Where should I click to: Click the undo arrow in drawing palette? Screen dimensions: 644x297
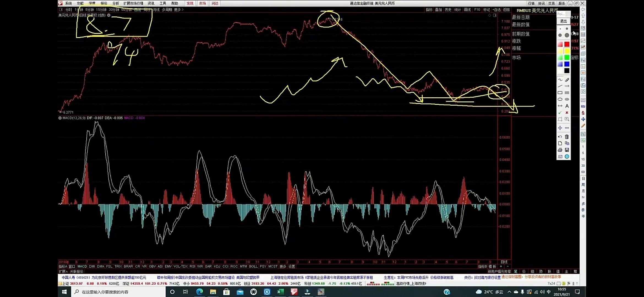click(x=560, y=137)
